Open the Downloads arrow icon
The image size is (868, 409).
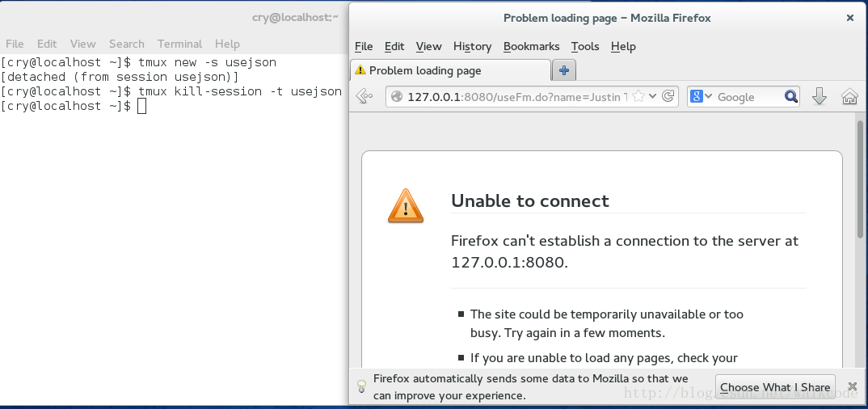coord(820,96)
